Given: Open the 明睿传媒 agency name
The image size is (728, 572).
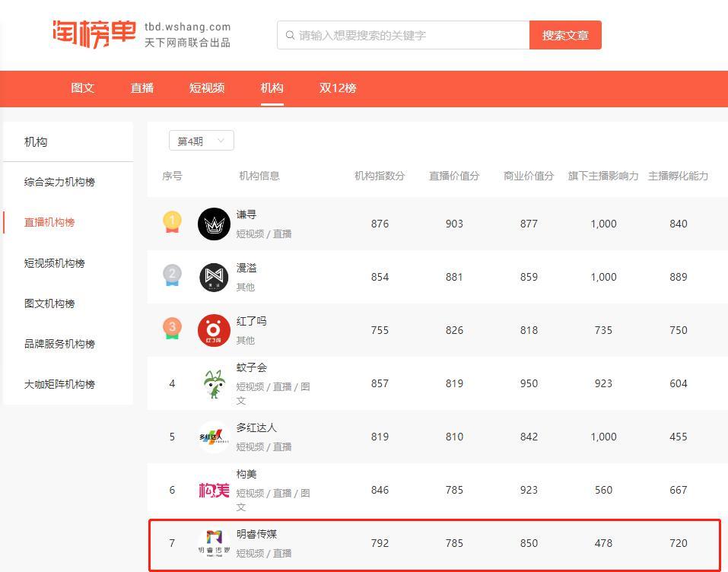Looking at the screenshot, I should pyautogui.click(x=256, y=534).
